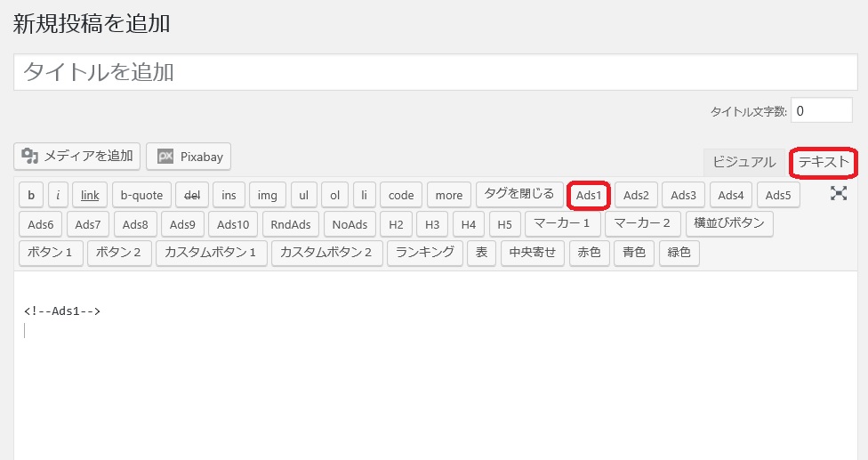
Task: Insert image tag via img button
Action: pyautogui.click(x=268, y=196)
